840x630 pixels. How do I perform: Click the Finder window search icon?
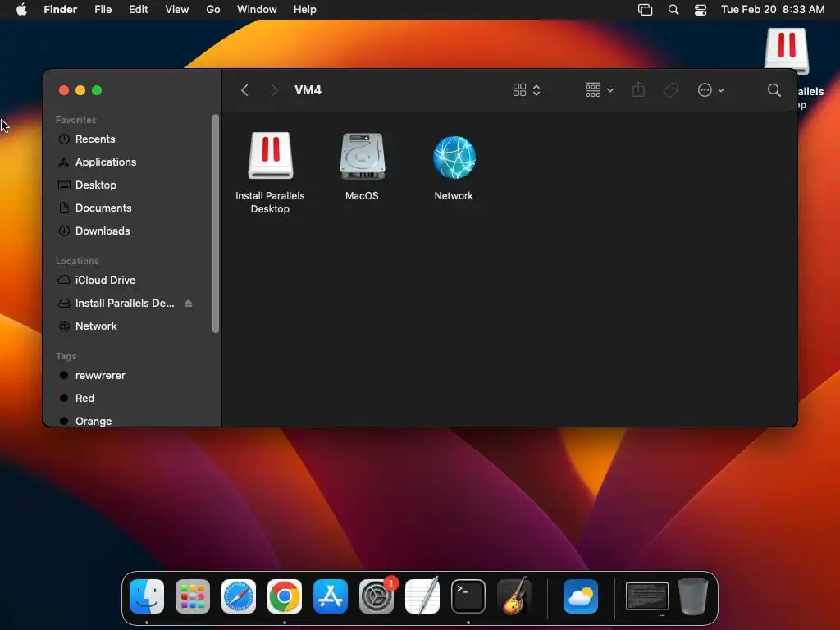[774, 90]
